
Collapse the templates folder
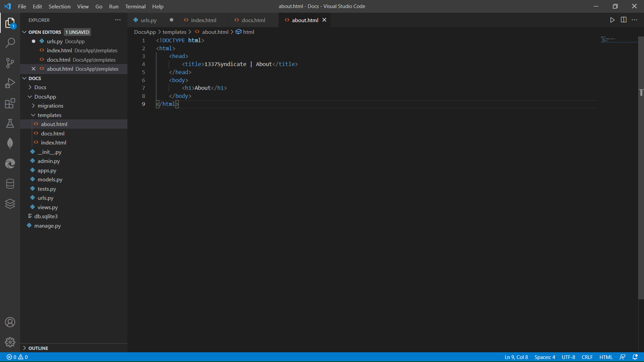coord(49,115)
